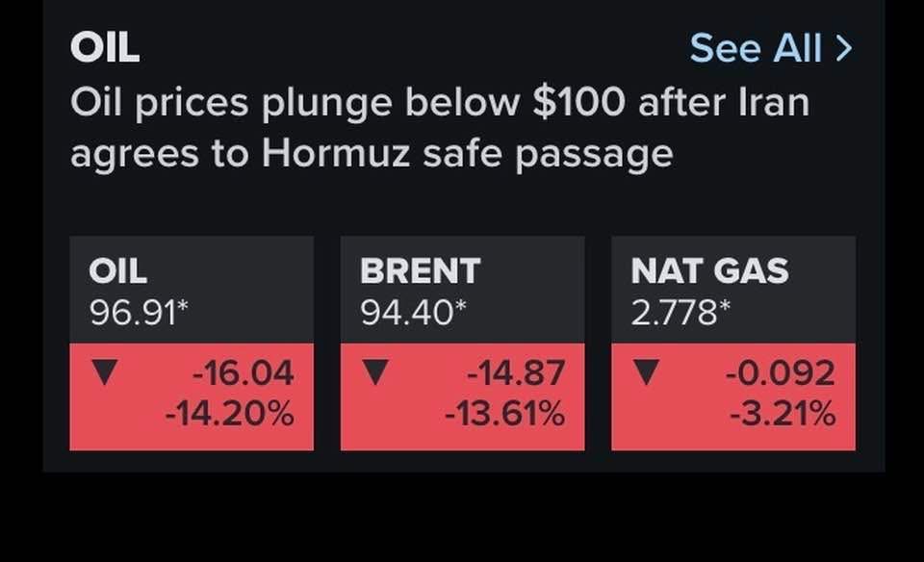924x562 pixels.
Task: Open the See All link
Action: click(756, 47)
